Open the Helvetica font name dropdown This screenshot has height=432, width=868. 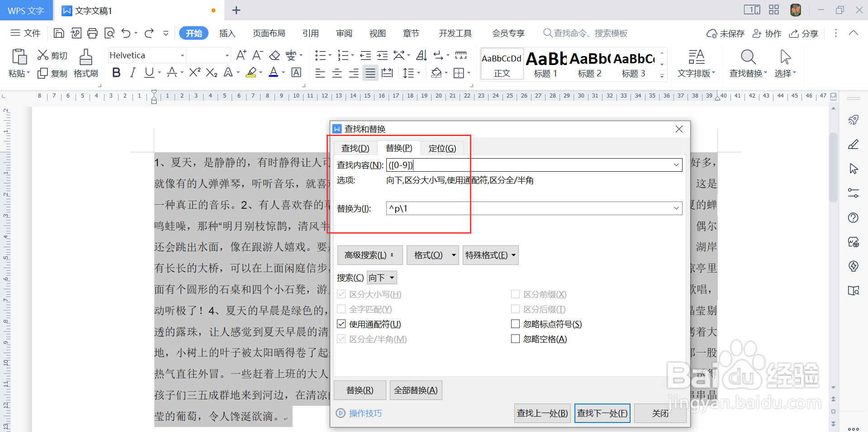click(183, 55)
